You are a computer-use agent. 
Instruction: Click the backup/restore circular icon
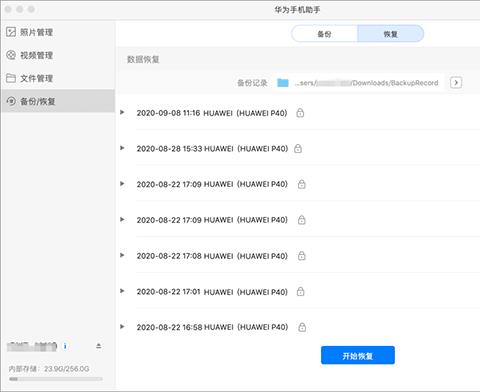[x=11, y=101]
